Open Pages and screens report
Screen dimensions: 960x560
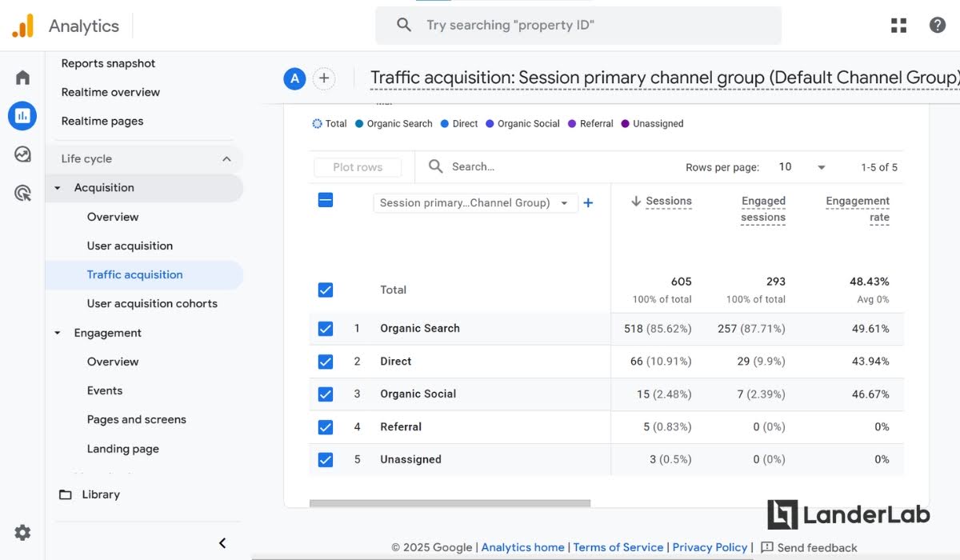pos(136,419)
